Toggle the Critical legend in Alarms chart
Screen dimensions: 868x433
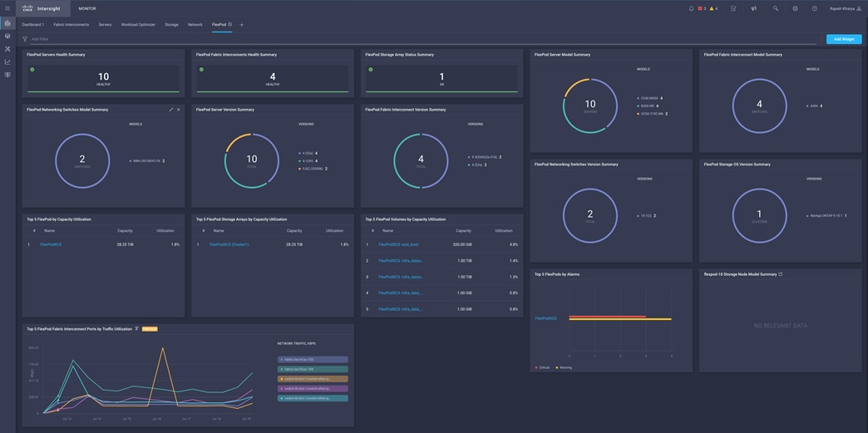542,367
